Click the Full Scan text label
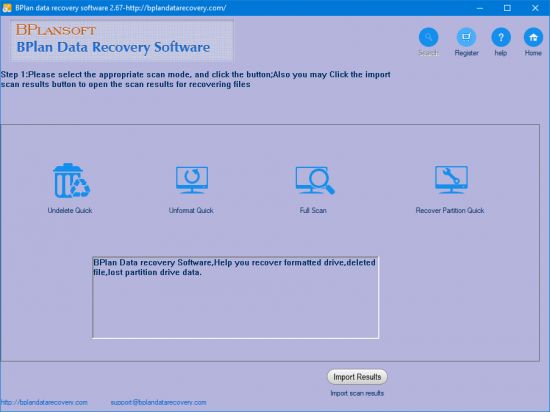The image size is (550, 412). pyautogui.click(x=313, y=210)
